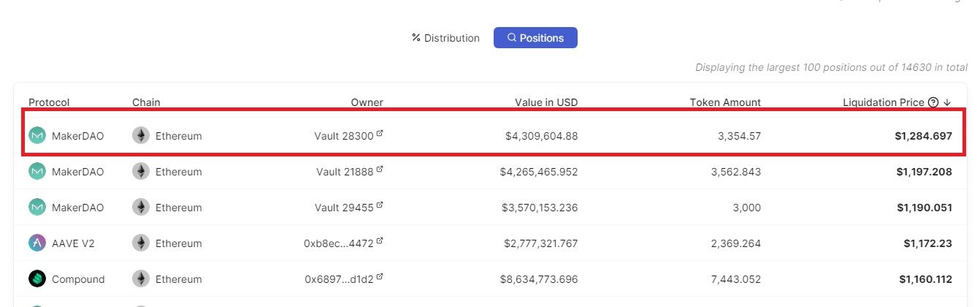Open Vault 29455 owner link

point(345,208)
